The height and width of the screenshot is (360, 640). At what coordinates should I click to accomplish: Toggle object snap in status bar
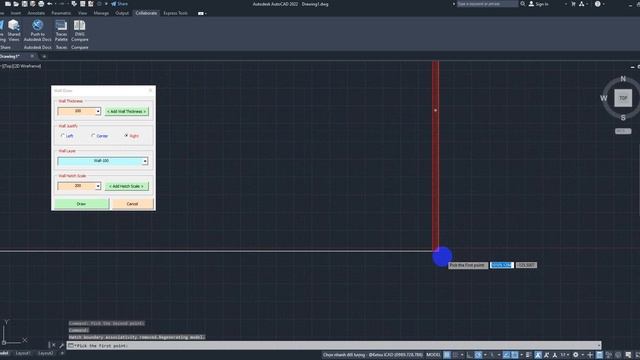515,355
